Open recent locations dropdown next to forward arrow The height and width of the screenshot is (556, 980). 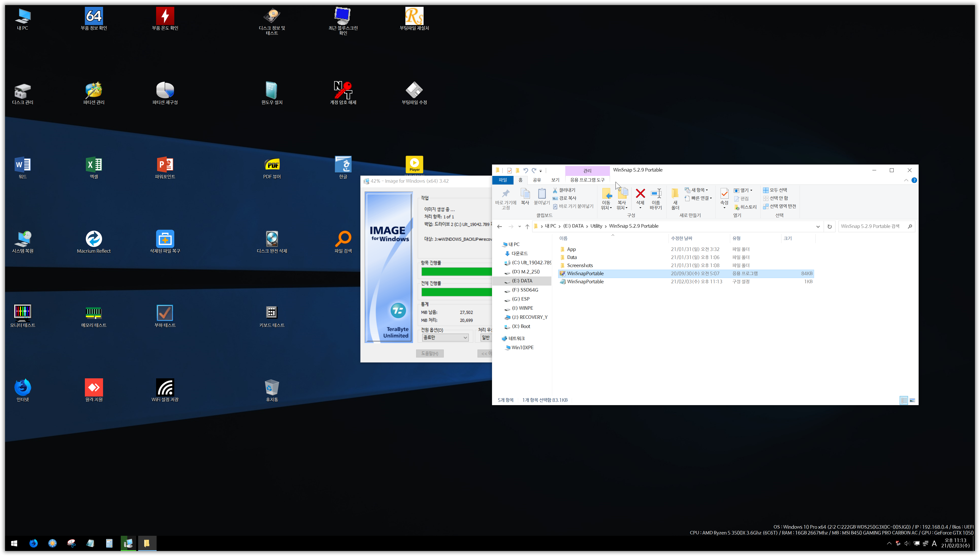click(519, 226)
